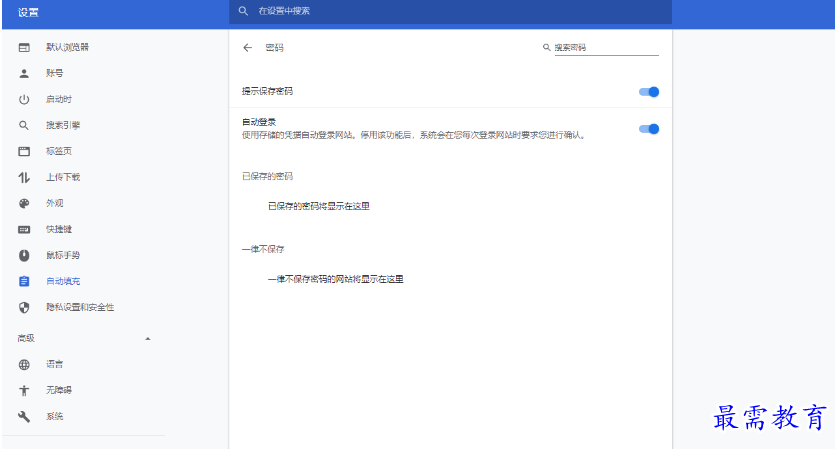The image size is (835, 449).
Task: Click the 提示保存密码 label
Action: tap(267, 92)
